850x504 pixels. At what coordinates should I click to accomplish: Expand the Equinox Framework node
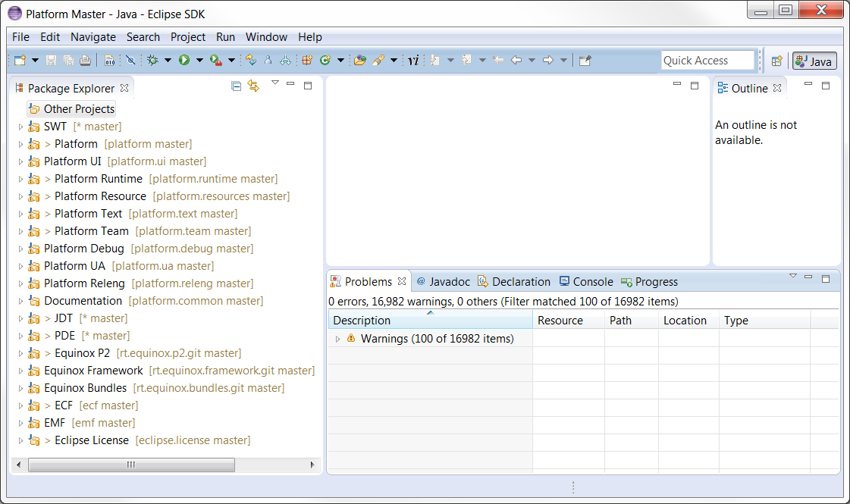[x=20, y=371]
